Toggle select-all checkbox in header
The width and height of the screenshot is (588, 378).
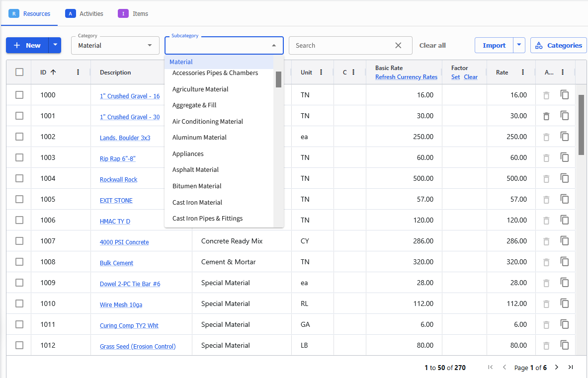coord(19,72)
